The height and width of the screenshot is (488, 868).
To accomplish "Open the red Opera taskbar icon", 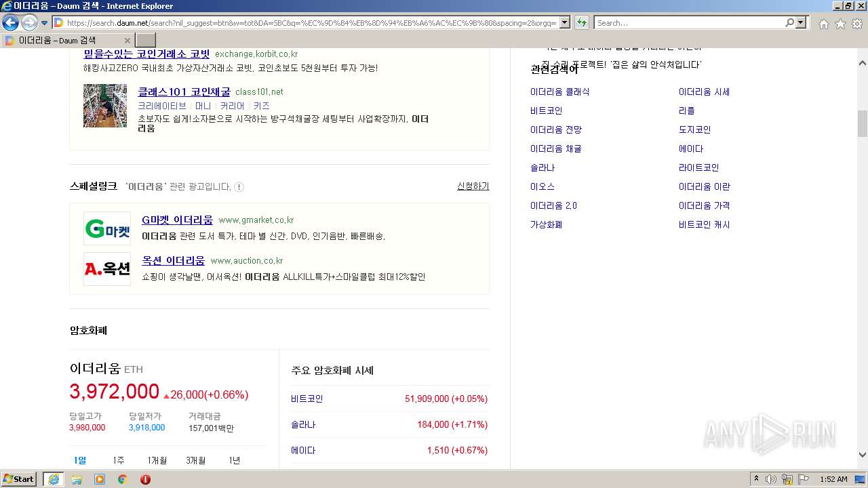I will [x=145, y=479].
